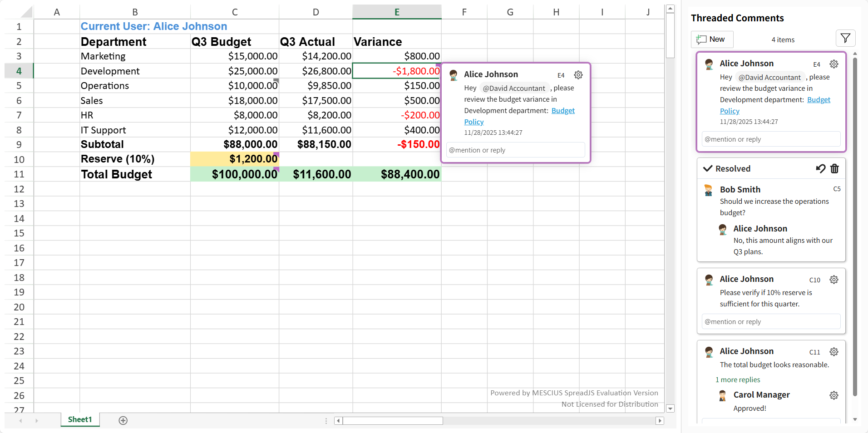Open settings gear on C10 comment card
Screen dimensions: 868x433
[833, 280]
